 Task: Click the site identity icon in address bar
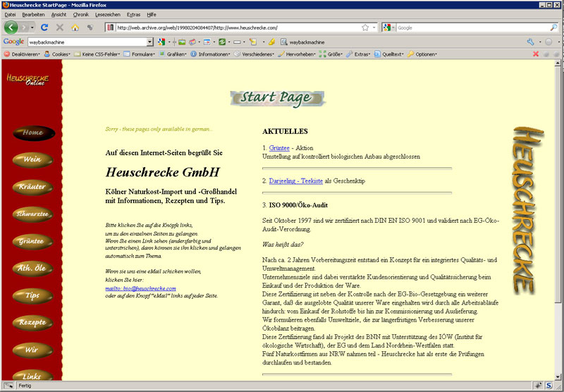click(x=111, y=27)
